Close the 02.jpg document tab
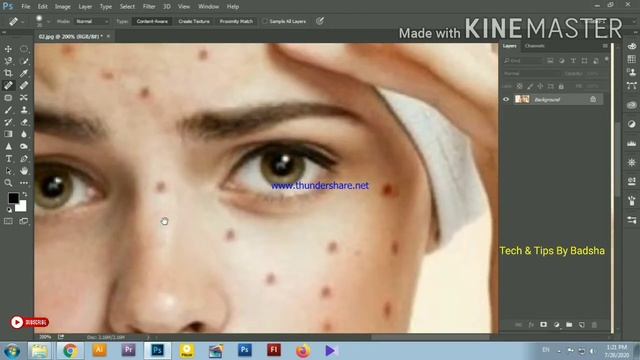The image size is (640, 360). (108, 36)
